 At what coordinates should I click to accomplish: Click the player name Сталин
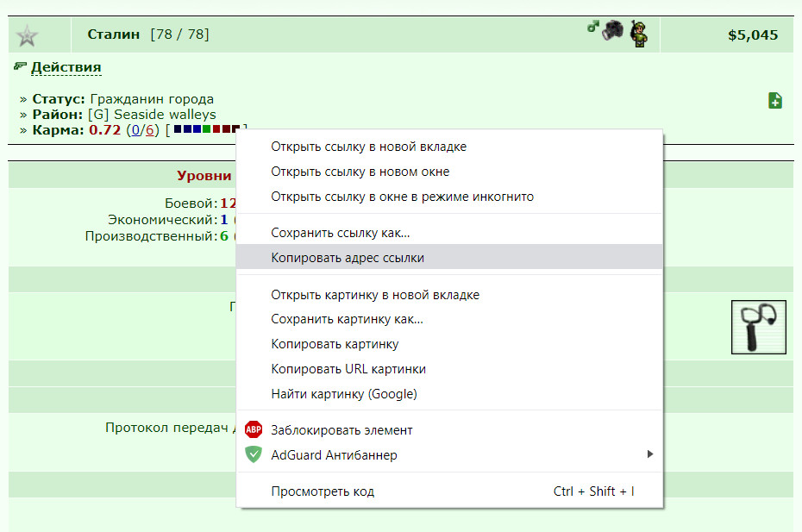(114, 34)
